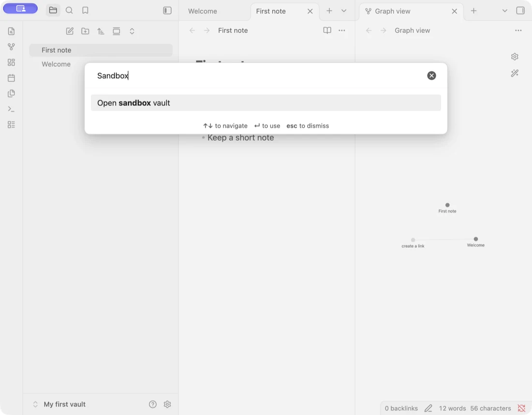
Task: Start the graph timelapse animation wand
Action: click(x=515, y=73)
